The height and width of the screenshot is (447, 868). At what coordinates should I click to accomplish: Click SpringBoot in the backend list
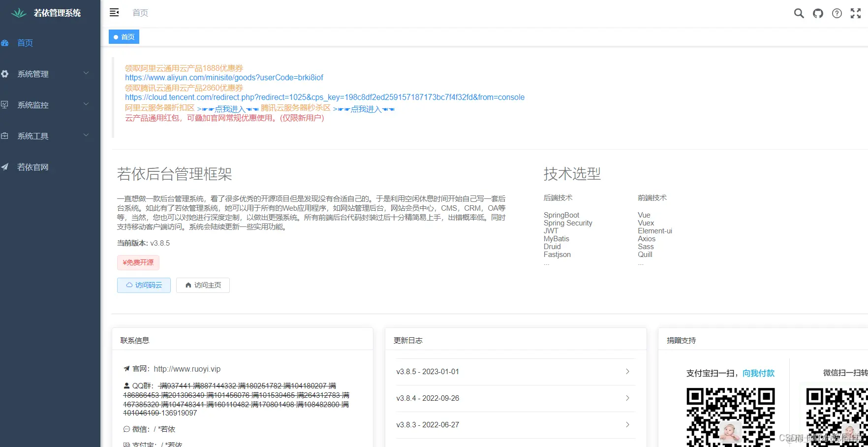coord(561,215)
